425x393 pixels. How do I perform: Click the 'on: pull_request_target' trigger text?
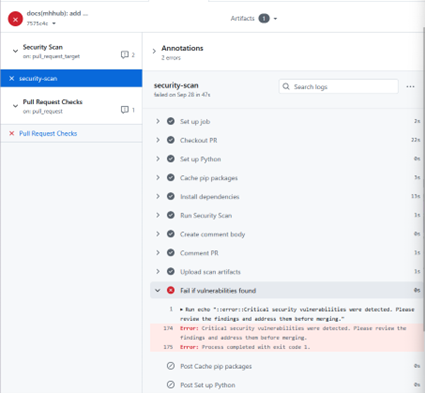(x=51, y=56)
